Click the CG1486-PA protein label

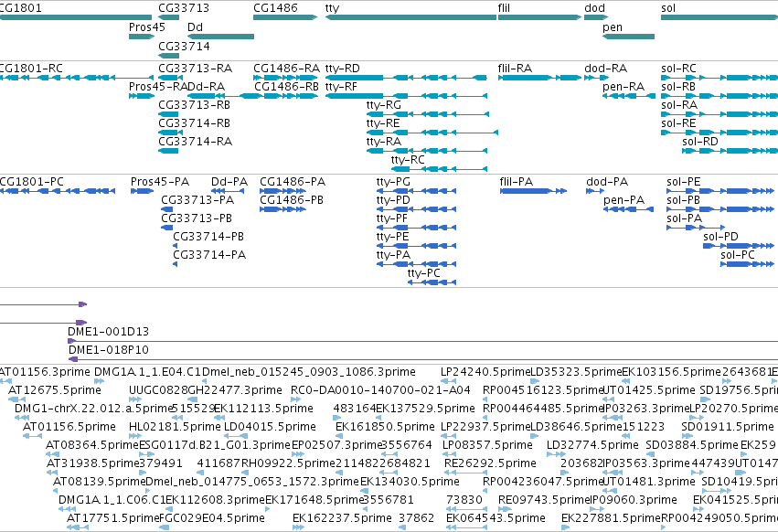(293, 182)
